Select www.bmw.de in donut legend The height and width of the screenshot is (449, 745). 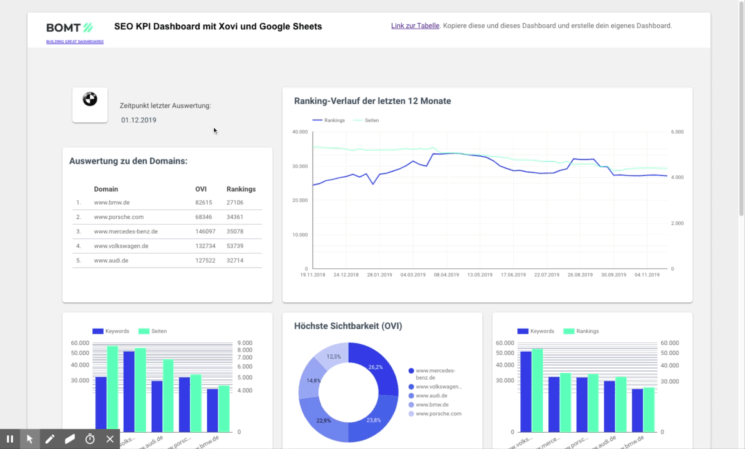coord(428,405)
